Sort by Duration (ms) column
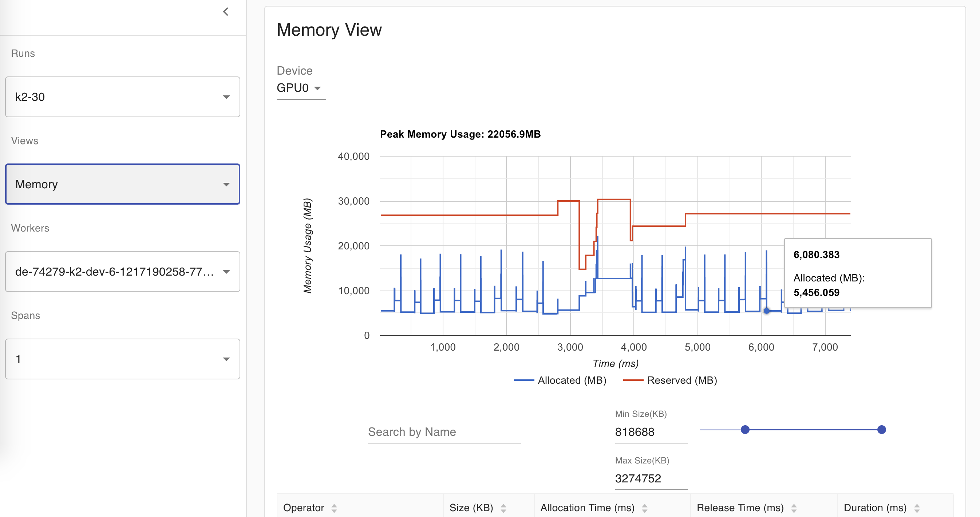 [916, 508]
